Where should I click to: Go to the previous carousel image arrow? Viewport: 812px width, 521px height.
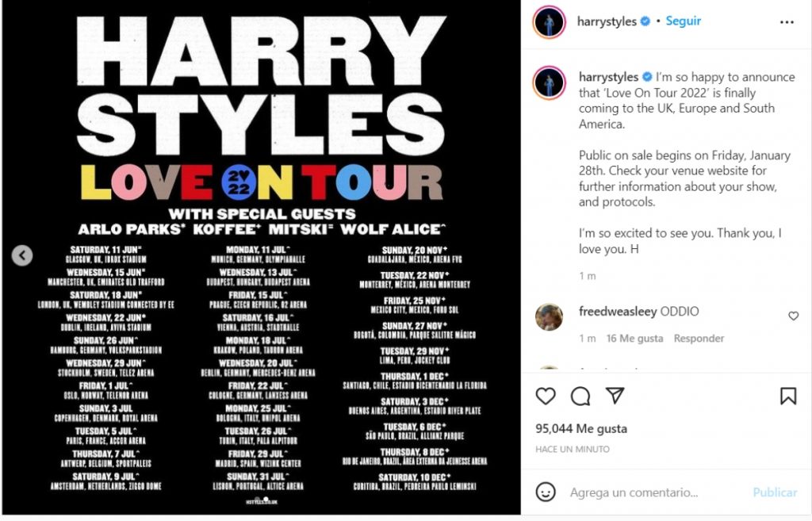click(21, 256)
